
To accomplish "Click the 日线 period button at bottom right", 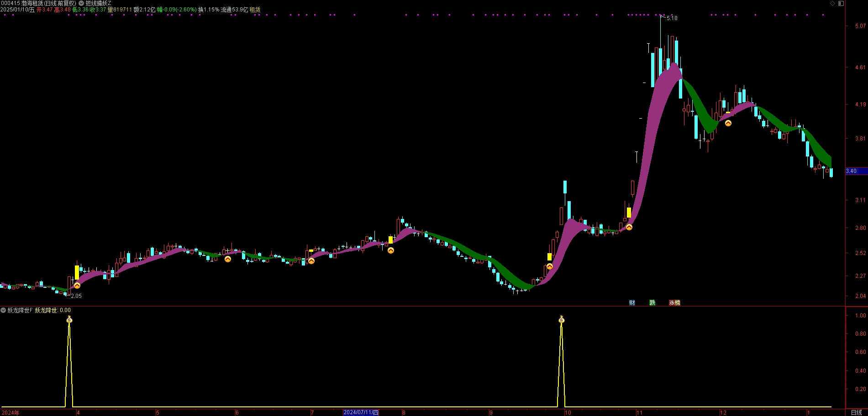I will click(x=857, y=412).
